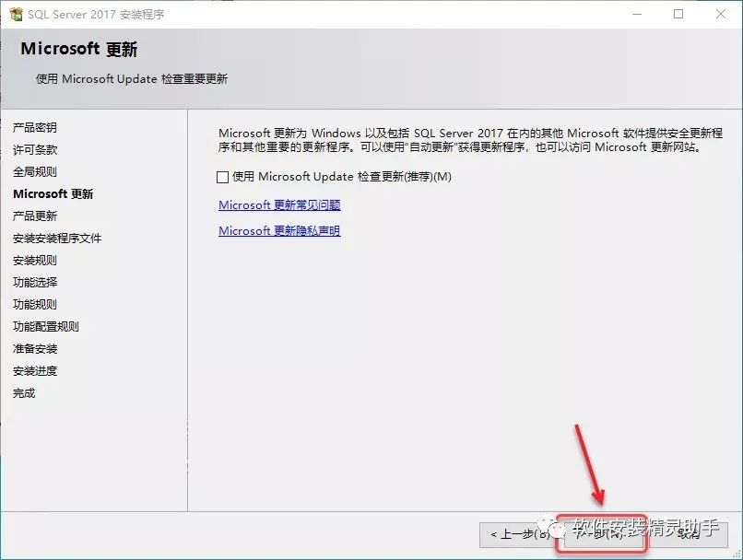Click the 取消 cancel button

(x=688, y=534)
